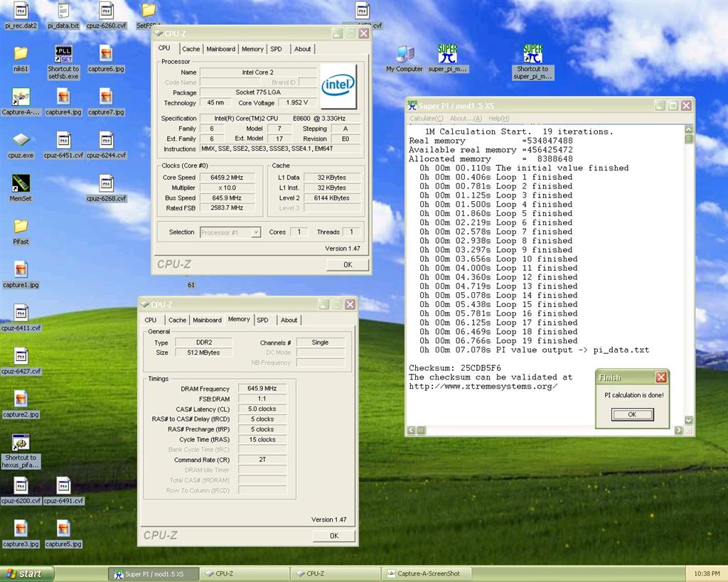Image resolution: width=728 pixels, height=582 pixels.
Task: Activate Super PI / mod1.5 XS taskbar button
Action: tap(154, 574)
